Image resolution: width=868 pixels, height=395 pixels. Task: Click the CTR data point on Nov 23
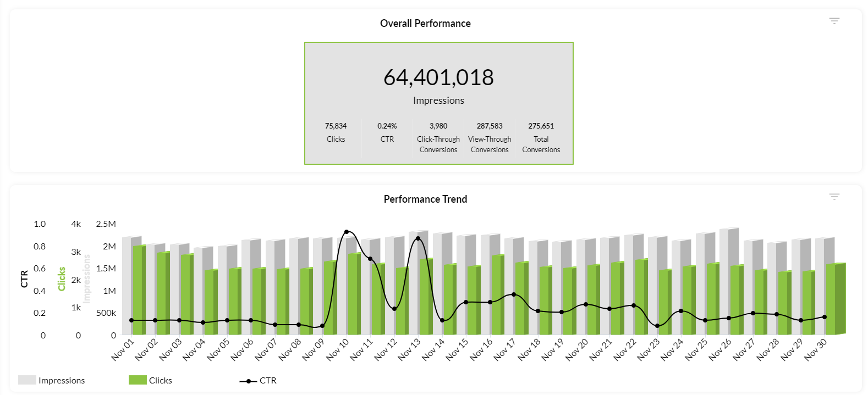point(657,326)
